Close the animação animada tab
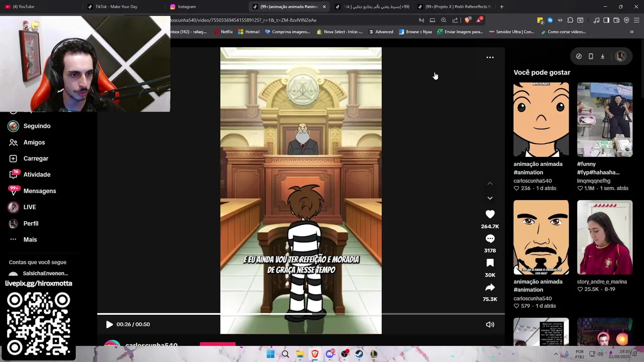 coord(324,7)
